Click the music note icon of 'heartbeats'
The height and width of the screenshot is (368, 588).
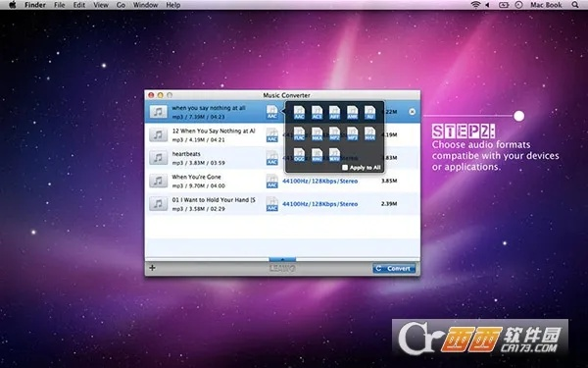(158, 158)
